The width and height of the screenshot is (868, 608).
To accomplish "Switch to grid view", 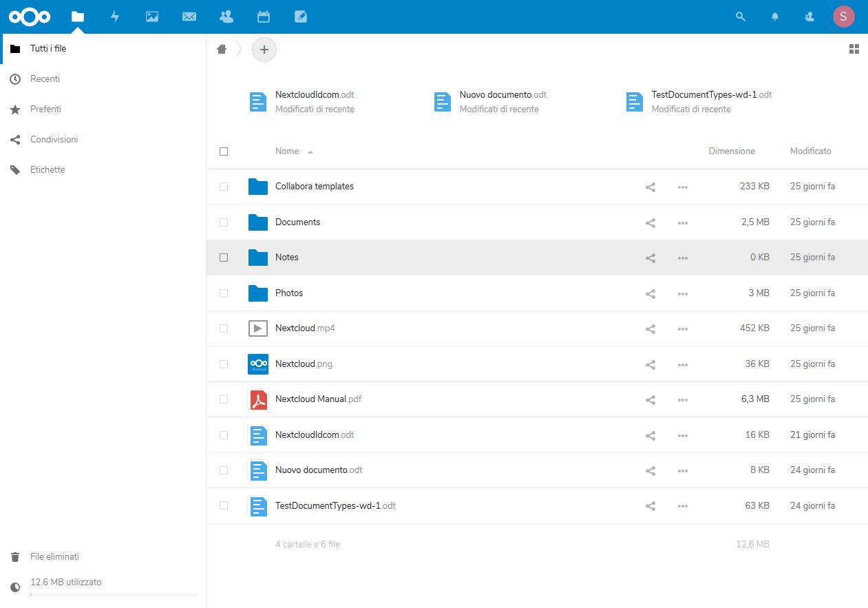I will pos(854,49).
